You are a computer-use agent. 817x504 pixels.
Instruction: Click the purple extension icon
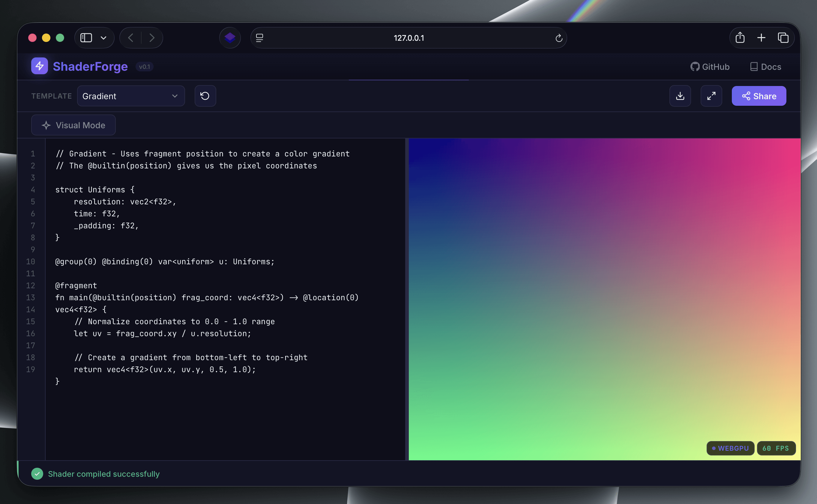click(230, 38)
